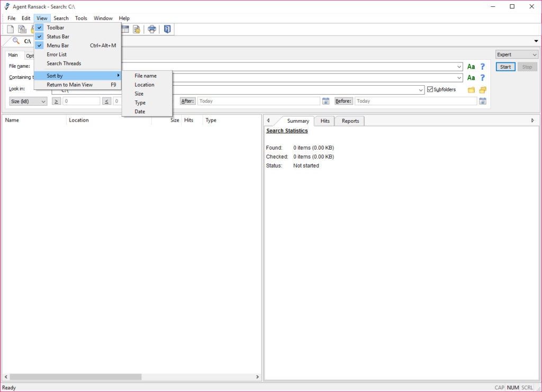This screenshot has width=542, height=392.
Task: Click the Hits column header
Action: pos(192,120)
